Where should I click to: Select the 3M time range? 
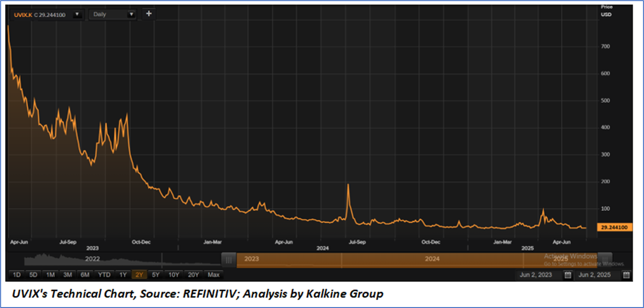(x=67, y=275)
